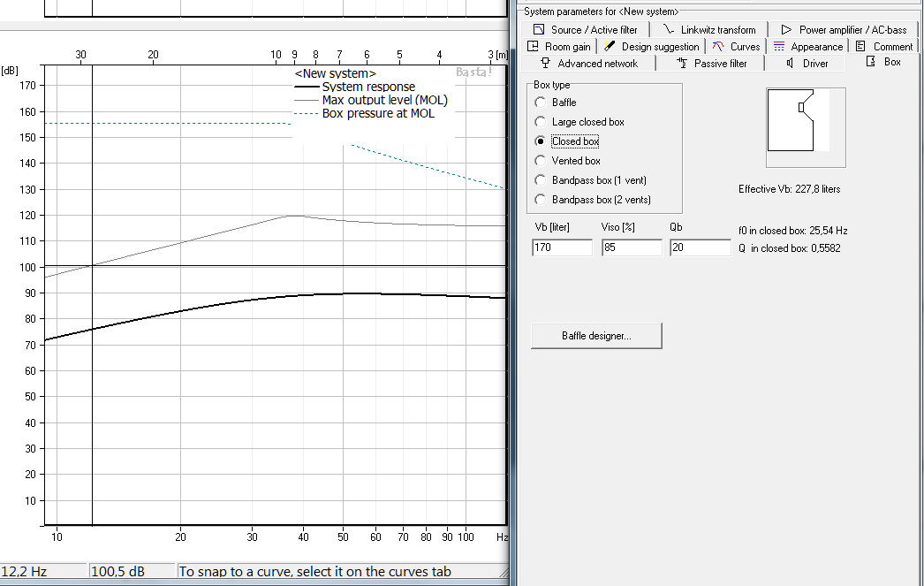Screen dimensions: 924x586
Task: Click the Viso [%] input field
Action: 631,247
